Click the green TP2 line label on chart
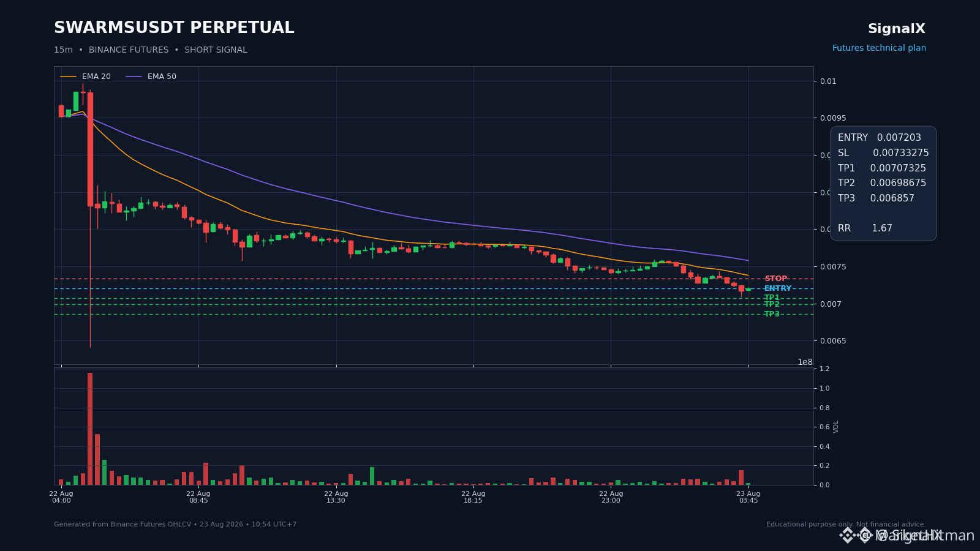The image size is (980, 551). tap(772, 304)
